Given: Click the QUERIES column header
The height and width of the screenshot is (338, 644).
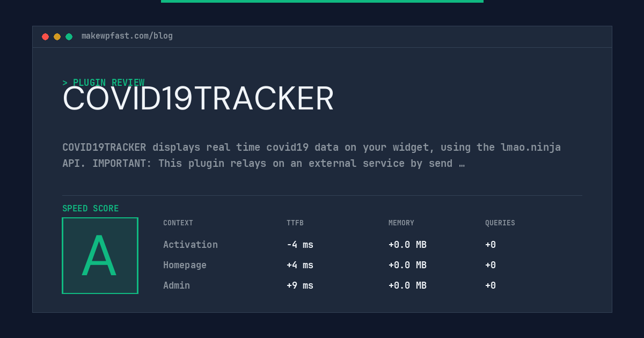Looking at the screenshot, I should (x=500, y=223).
